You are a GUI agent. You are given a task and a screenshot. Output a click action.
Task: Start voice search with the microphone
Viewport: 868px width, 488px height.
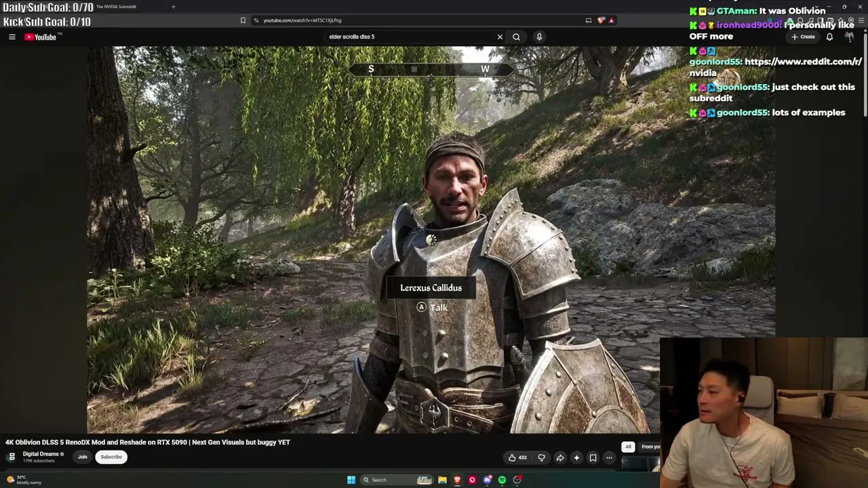[539, 37]
